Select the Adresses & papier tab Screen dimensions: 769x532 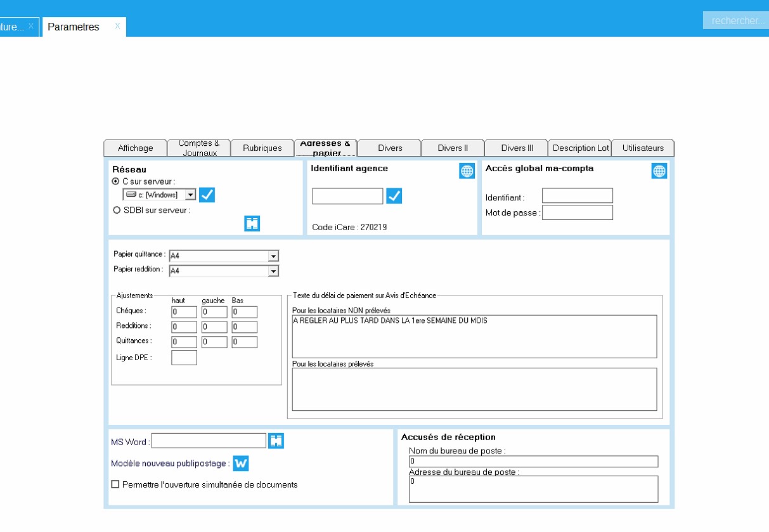(x=326, y=148)
